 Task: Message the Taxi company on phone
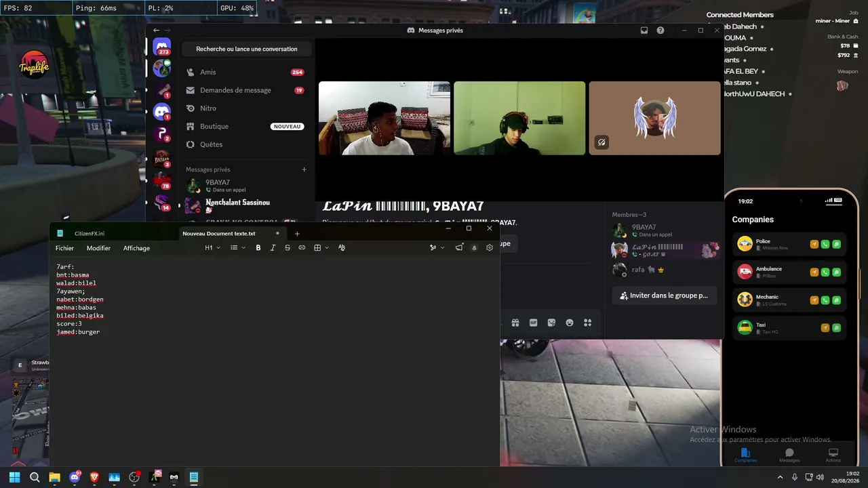click(x=837, y=328)
